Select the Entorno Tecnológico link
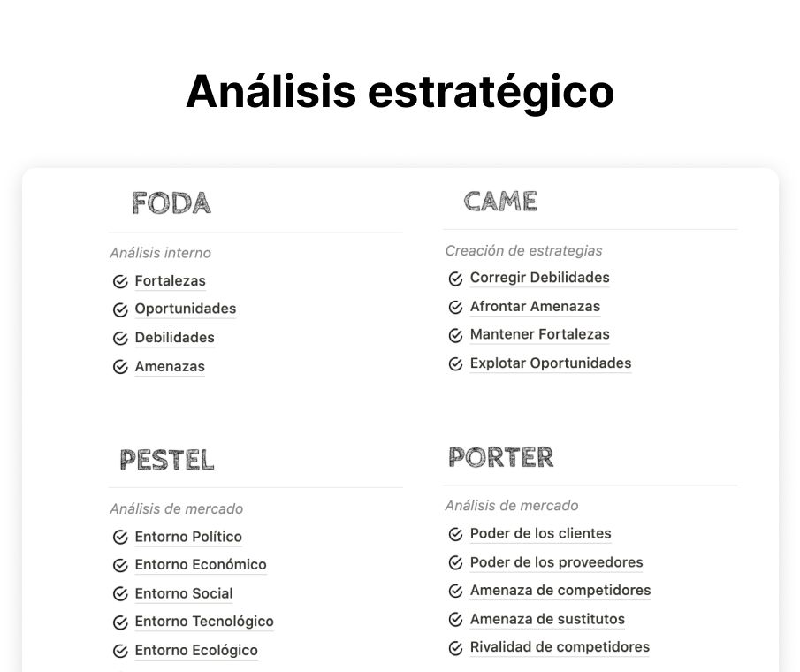 click(203, 622)
